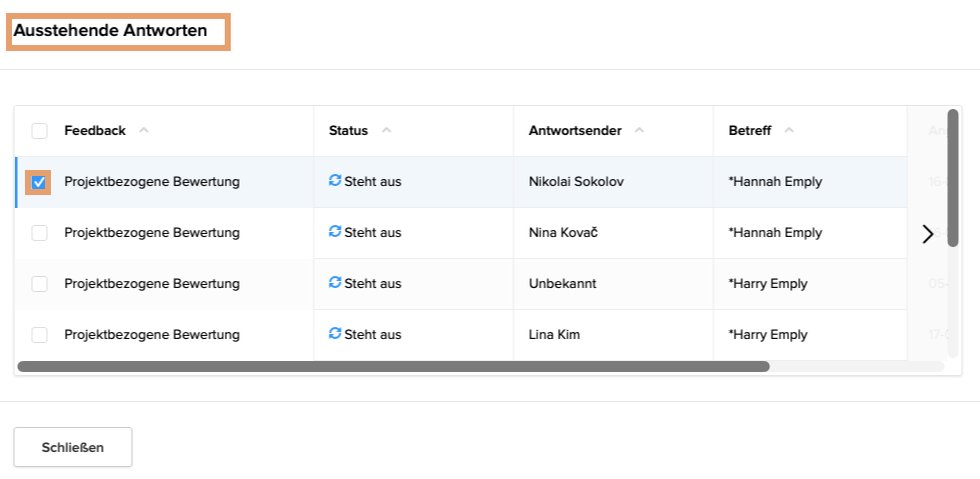Sort by the Antwortsender column header
Image resolution: width=980 pixels, height=479 pixels.
575,130
